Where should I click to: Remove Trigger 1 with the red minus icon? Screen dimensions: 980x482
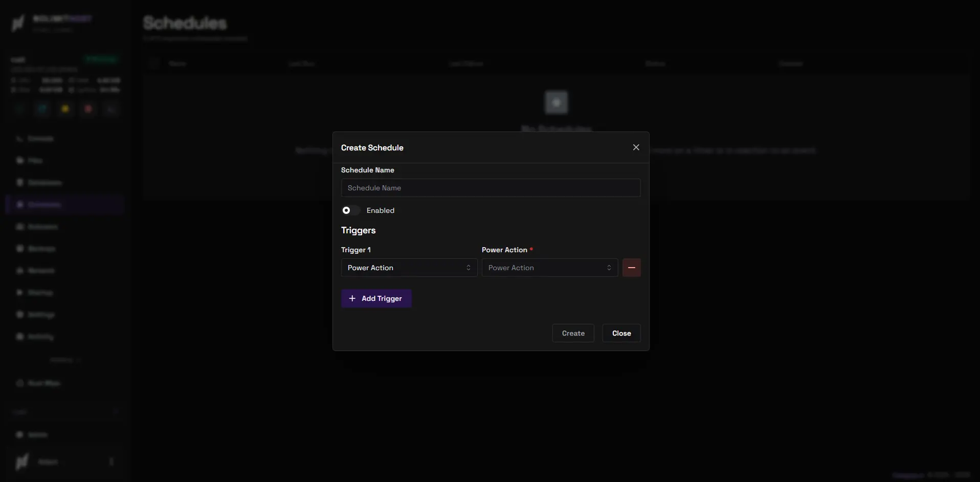tap(631, 268)
